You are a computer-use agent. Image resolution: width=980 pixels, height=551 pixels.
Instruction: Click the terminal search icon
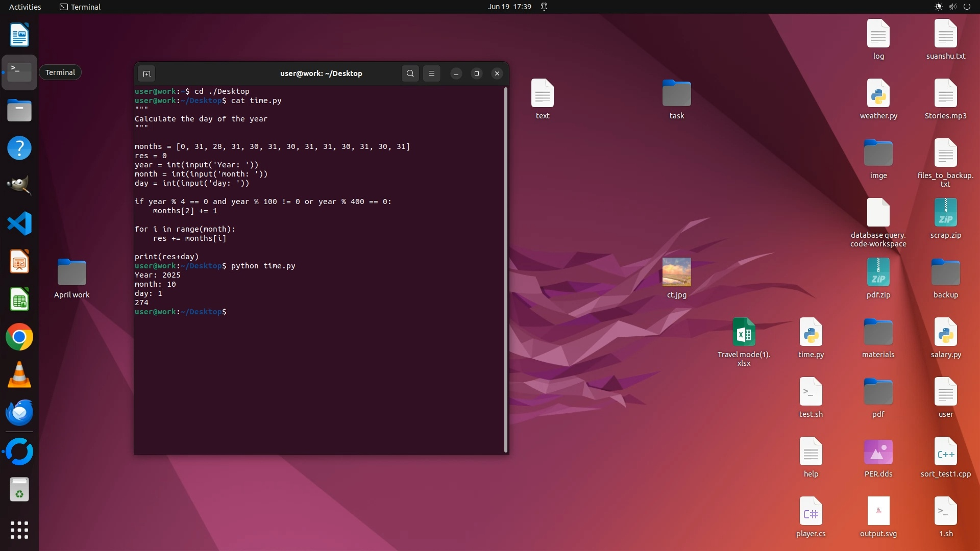(x=410, y=73)
